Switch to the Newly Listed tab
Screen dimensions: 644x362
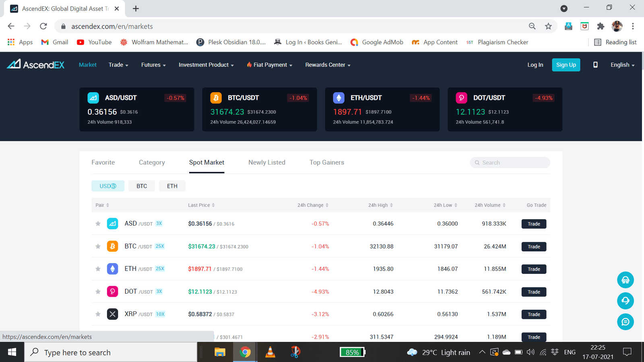[267, 162]
